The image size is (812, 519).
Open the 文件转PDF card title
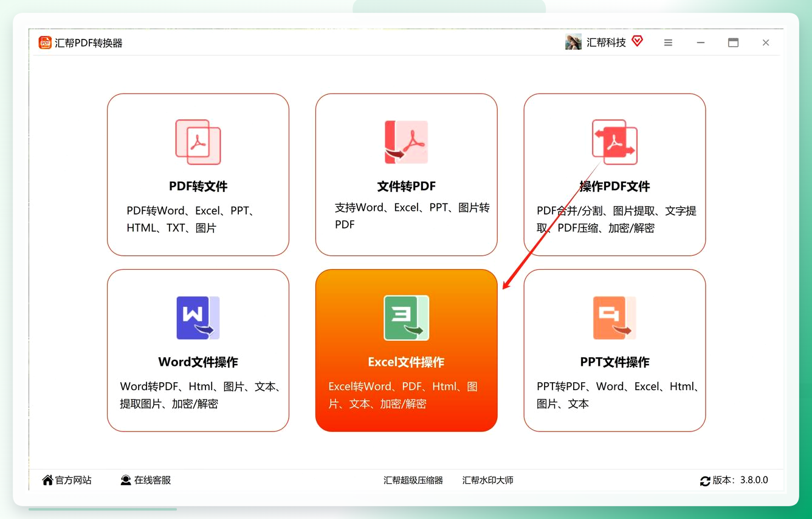coord(406,187)
